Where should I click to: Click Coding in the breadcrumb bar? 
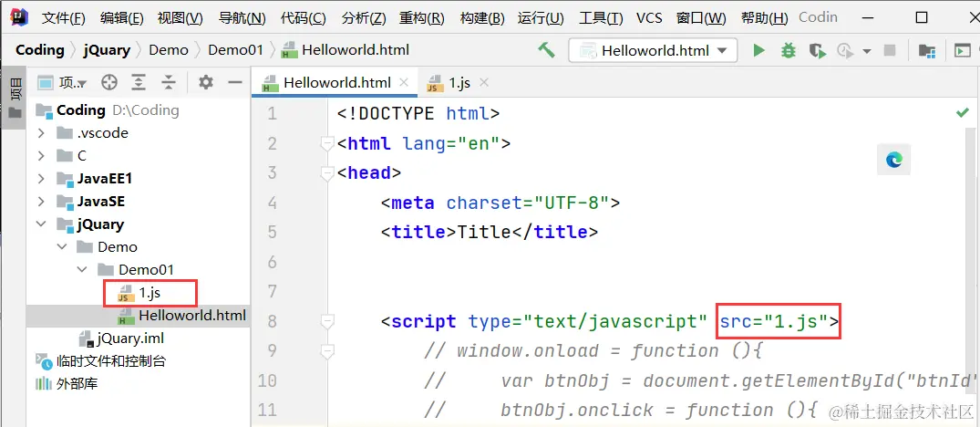click(40, 50)
